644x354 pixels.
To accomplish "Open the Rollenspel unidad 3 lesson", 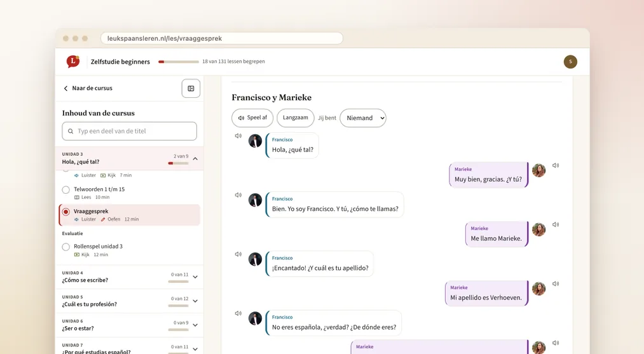I will tap(98, 247).
